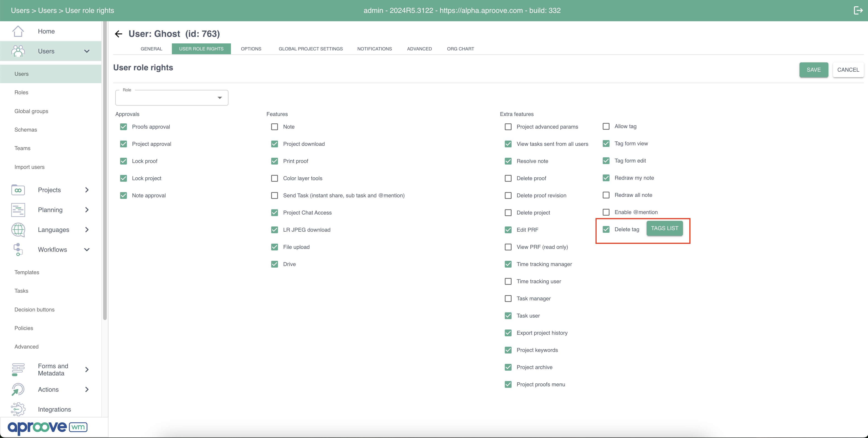The height and width of the screenshot is (438, 868).
Task: Open Templates under Workflows
Action: [27, 272]
